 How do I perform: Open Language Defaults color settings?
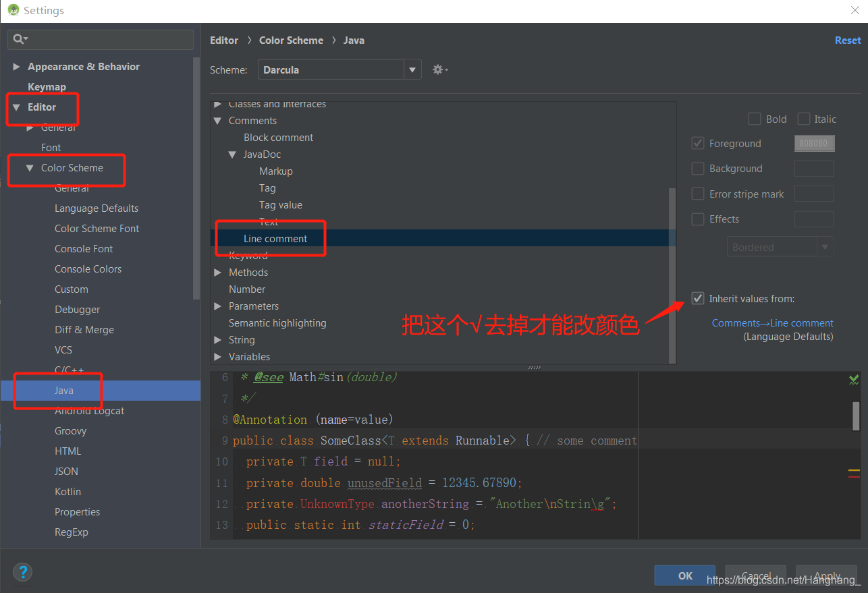pos(97,208)
